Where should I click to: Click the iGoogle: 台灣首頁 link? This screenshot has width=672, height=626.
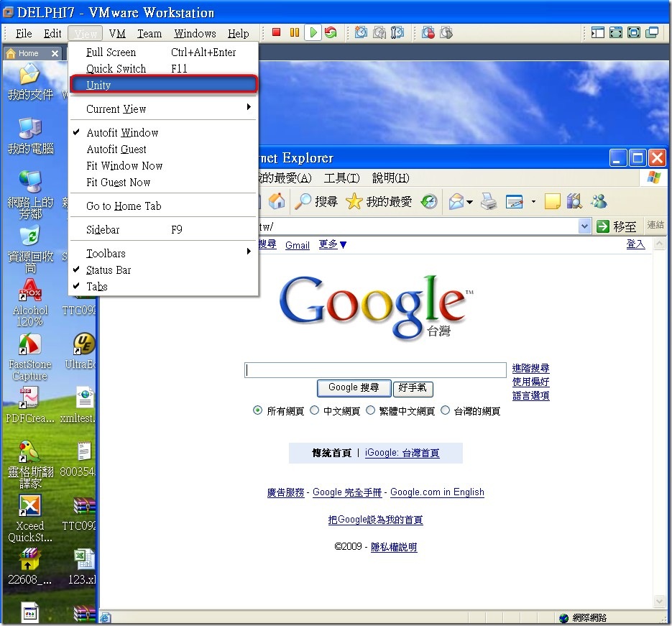point(402,453)
